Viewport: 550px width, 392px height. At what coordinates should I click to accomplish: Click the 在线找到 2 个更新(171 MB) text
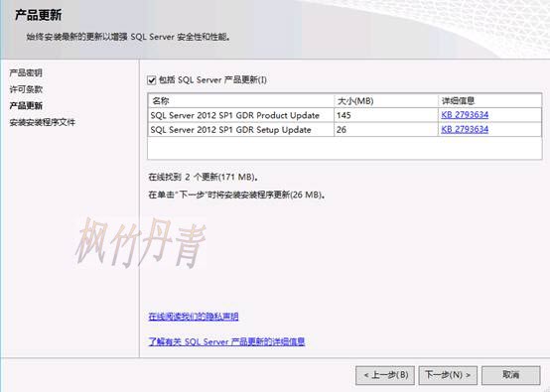(204, 177)
